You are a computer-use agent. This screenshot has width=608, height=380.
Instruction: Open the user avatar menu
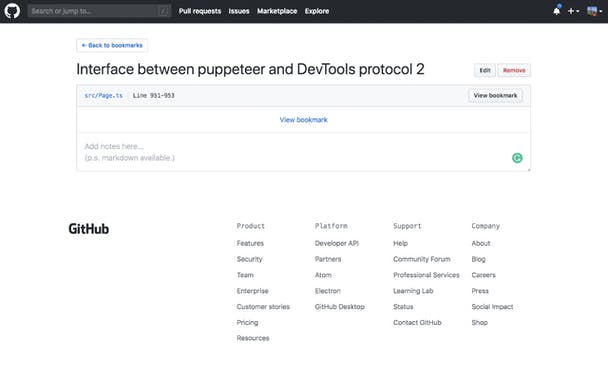(x=594, y=11)
